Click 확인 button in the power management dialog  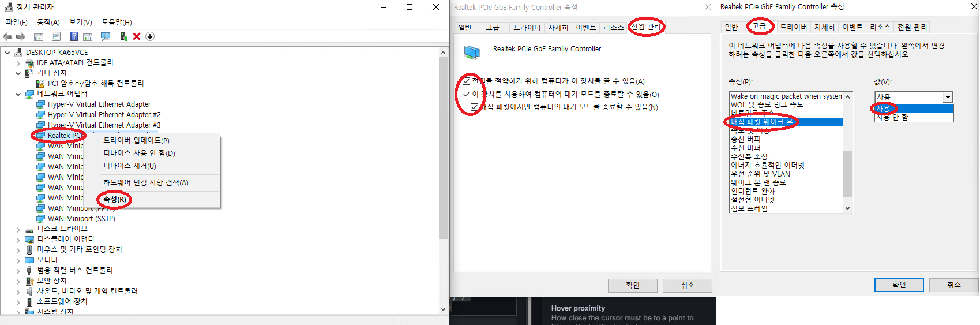632,285
